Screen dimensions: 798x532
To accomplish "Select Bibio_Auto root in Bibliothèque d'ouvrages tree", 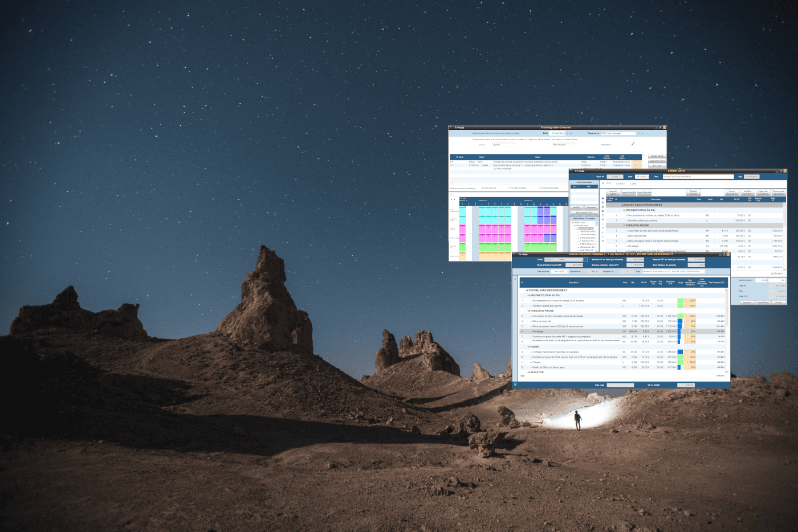I will point(579,222).
